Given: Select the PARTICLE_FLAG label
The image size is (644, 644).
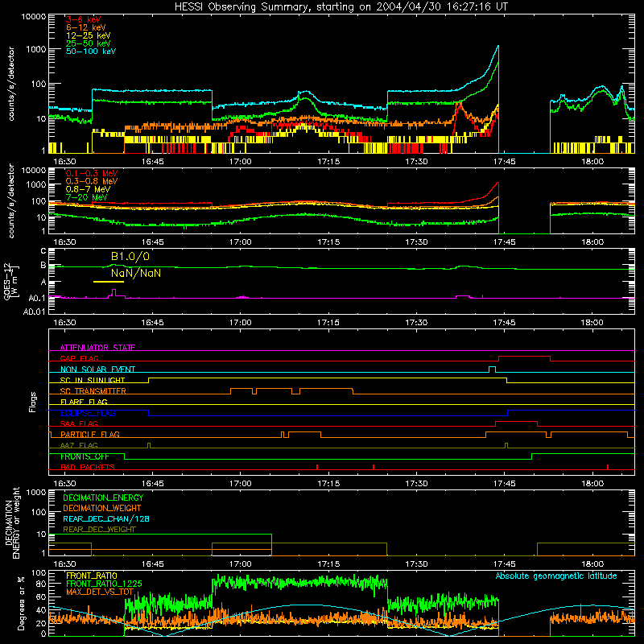Looking at the screenshot, I should (x=90, y=434).
